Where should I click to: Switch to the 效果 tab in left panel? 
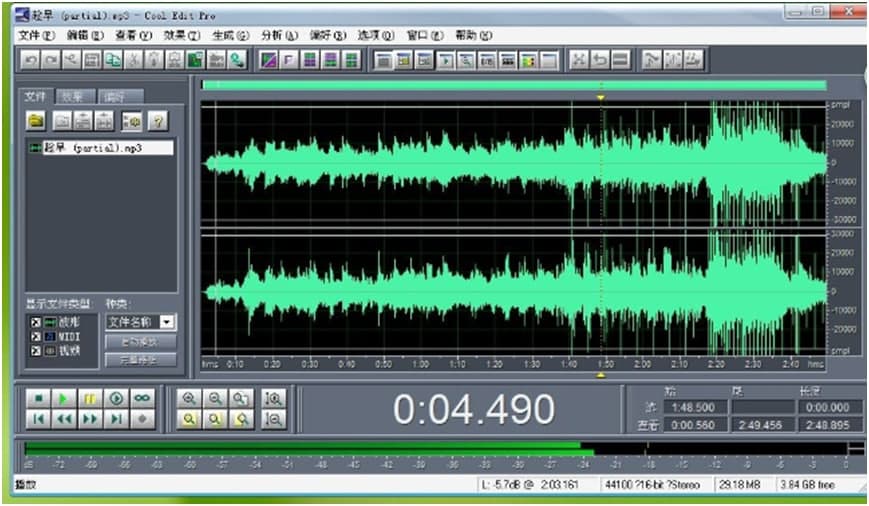click(71, 97)
